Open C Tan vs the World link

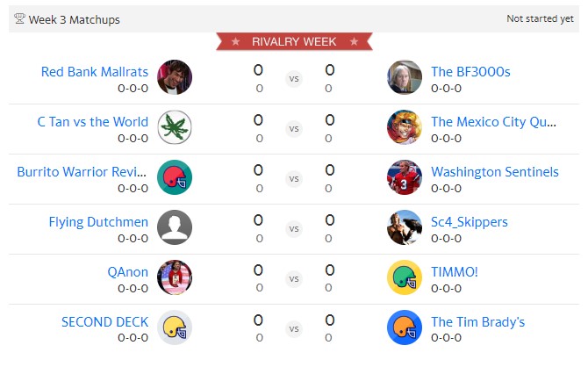click(93, 122)
